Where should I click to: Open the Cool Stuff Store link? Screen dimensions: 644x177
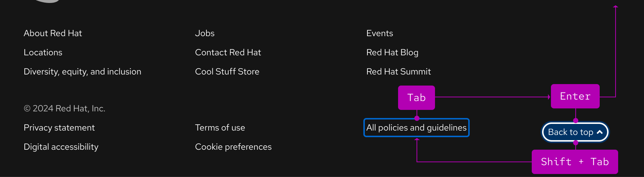pyautogui.click(x=227, y=72)
